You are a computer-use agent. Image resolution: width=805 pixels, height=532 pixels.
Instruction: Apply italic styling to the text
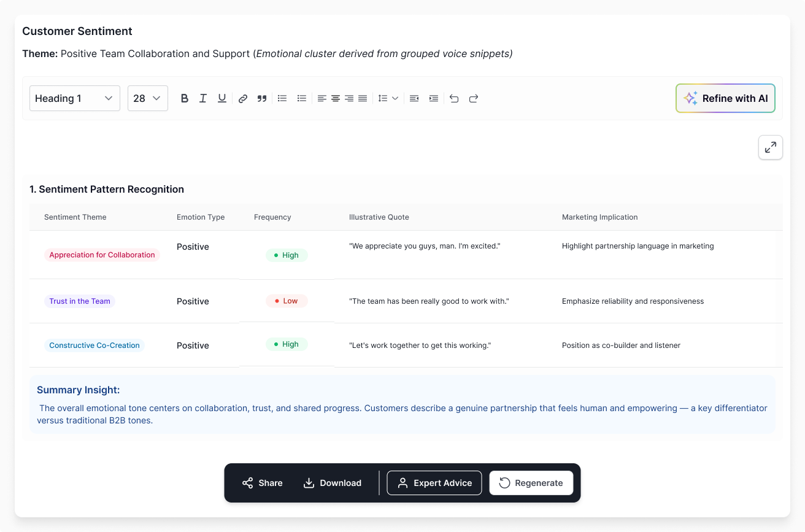point(203,98)
